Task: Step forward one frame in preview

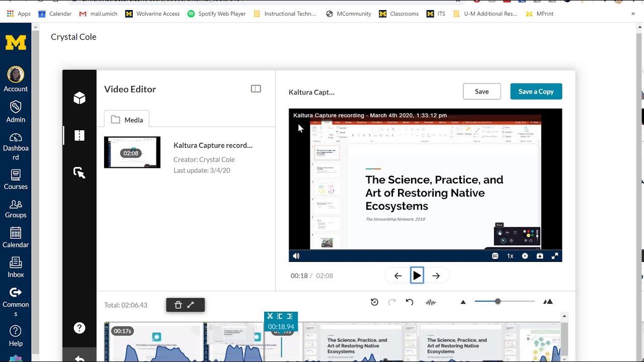Action: click(436, 276)
